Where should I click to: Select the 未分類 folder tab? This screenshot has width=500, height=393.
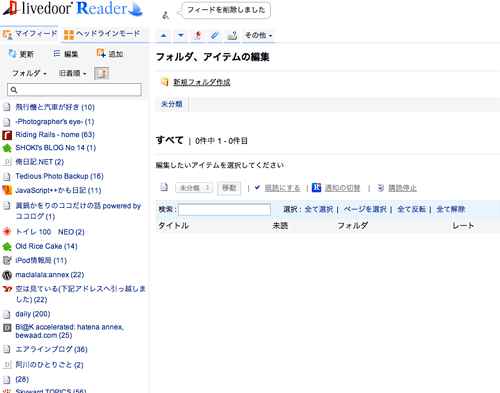[172, 104]
